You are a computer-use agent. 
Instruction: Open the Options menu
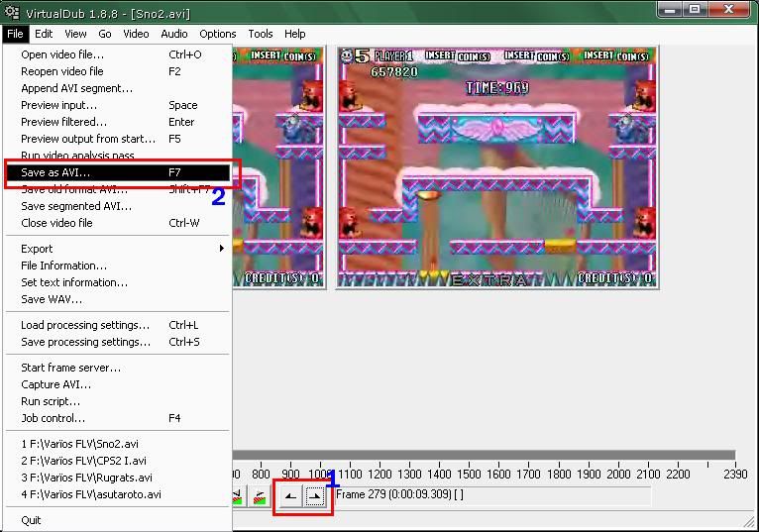[x=218, y=34]
